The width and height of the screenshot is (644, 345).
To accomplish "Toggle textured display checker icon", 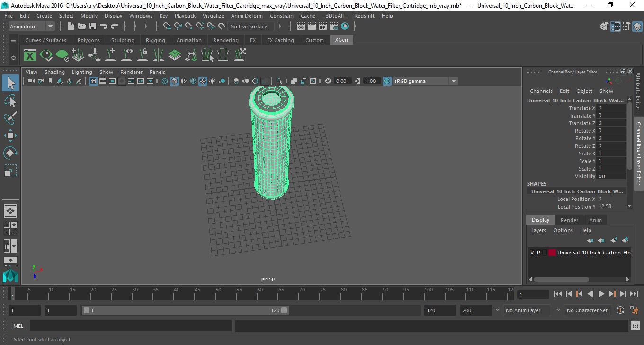I will (203, 81).
